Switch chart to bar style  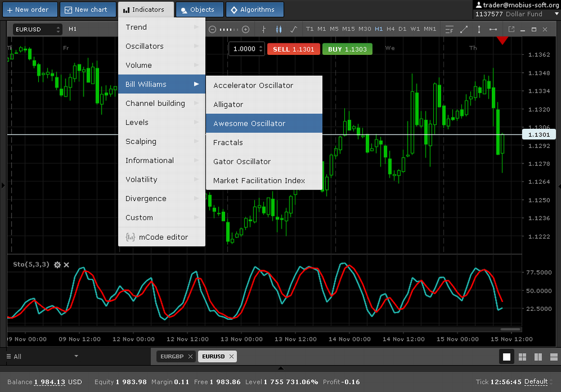point(264,29)
